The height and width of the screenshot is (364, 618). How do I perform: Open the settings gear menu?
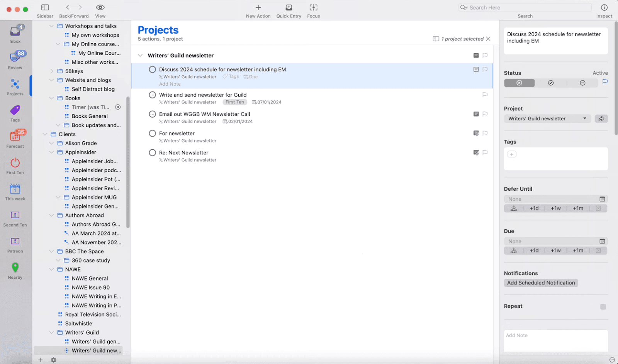(x=53, y=359)
